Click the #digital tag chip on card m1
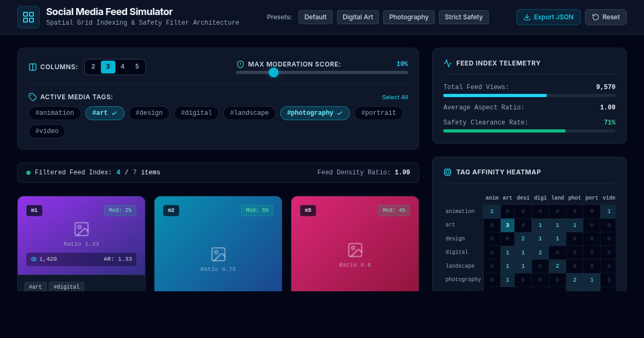The width and height of the screenshot is (644, 338). (x=67, y=287)
